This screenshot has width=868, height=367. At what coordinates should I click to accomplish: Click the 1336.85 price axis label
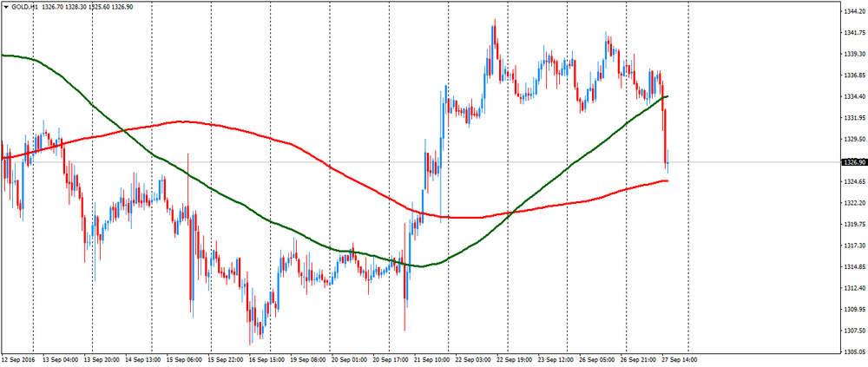[x=855, y=75]
